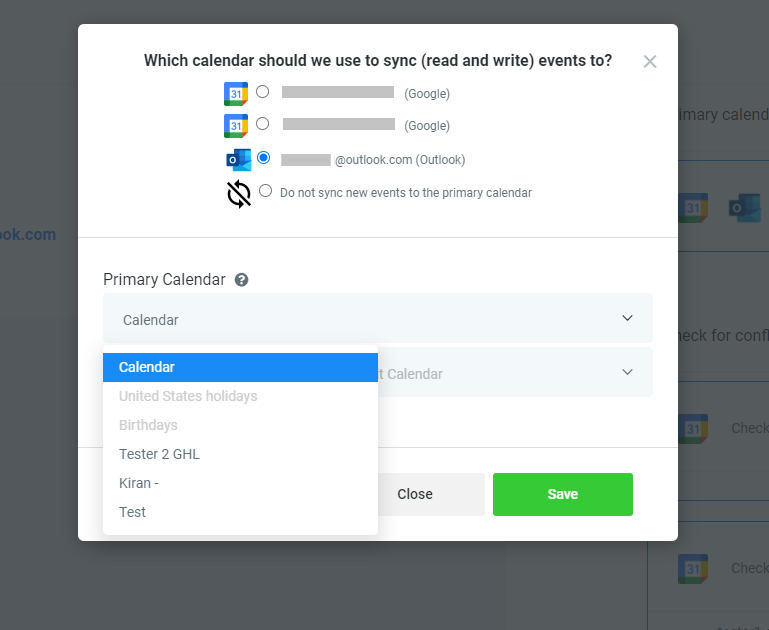Click the Outlook icon beside the outlook.com account

[239, 160]
